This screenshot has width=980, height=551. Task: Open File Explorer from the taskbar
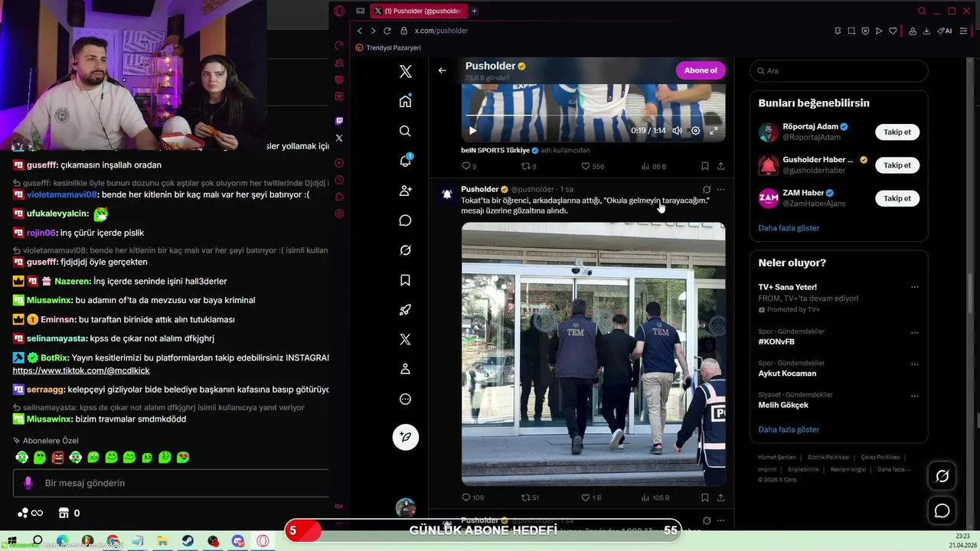162,541
